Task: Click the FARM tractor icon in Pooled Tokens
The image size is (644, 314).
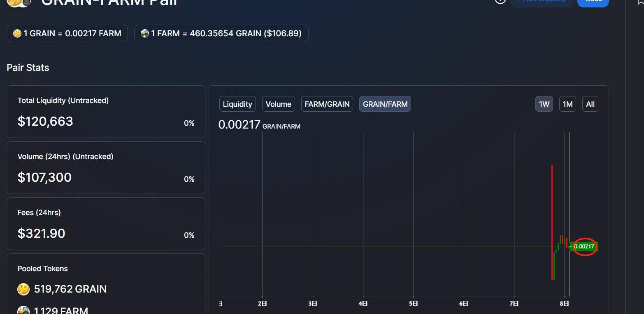Action: point(23,310)
